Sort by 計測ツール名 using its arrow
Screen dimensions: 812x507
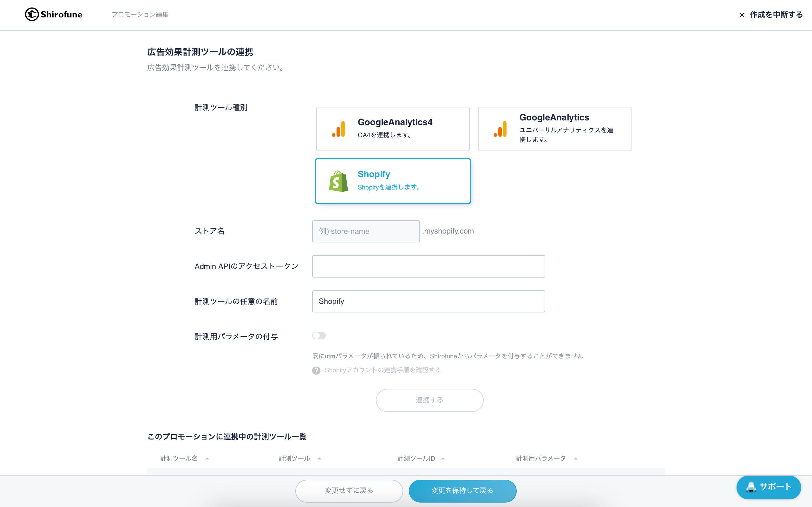[x=207, y=458]
